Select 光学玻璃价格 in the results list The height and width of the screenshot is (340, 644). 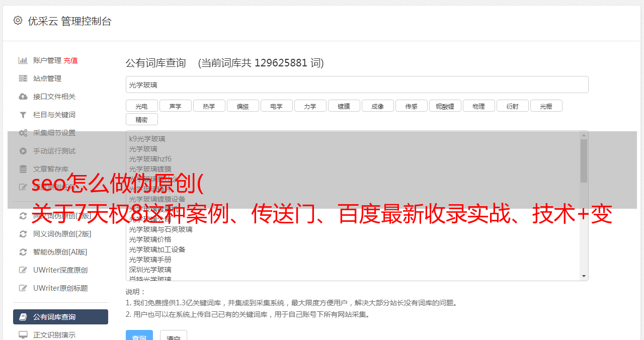pyautogui.click(x=150, y=239)
